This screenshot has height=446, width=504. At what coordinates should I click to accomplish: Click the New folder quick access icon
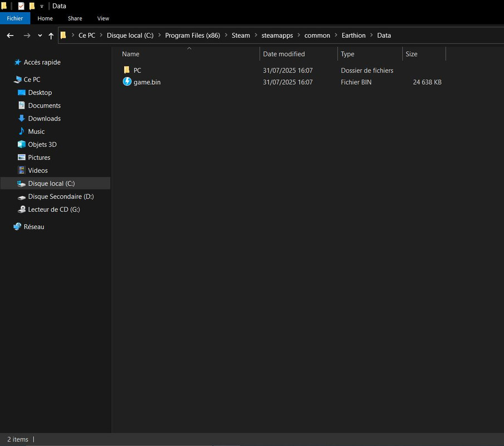(32, 6)
